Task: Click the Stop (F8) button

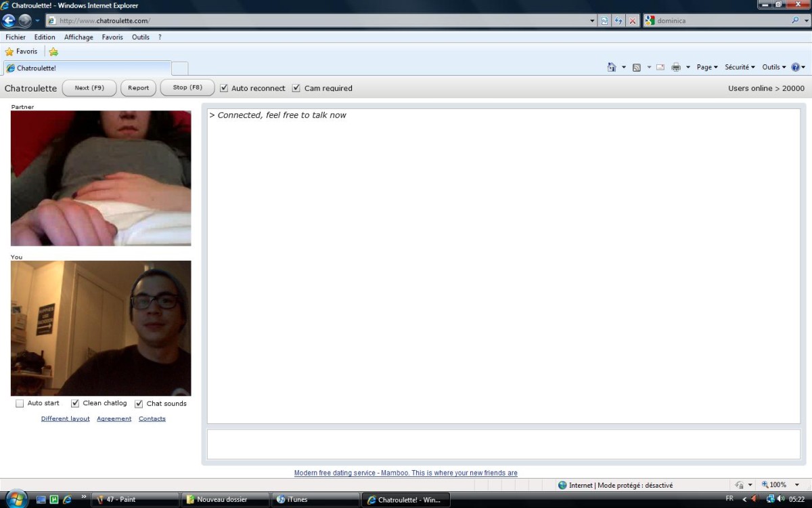Action: [x=187, y=88]
